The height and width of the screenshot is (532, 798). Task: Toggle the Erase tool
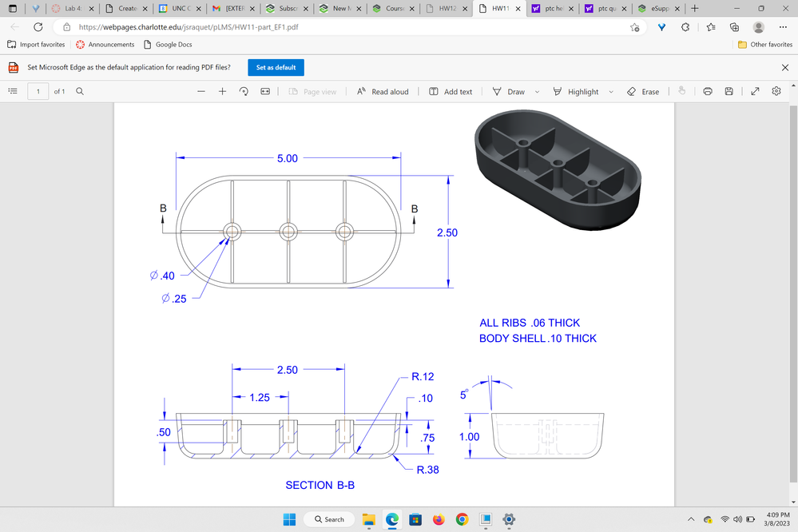pos(643,92)
